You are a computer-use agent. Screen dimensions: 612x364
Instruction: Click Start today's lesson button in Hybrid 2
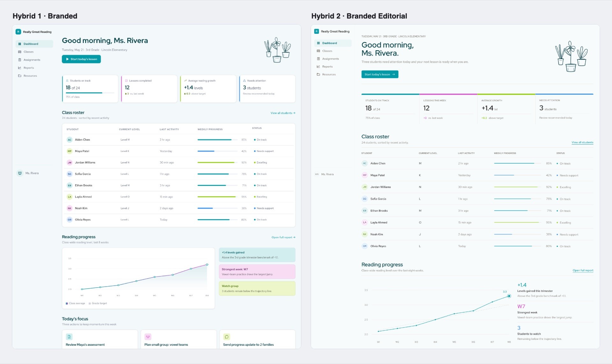[380, 74]
